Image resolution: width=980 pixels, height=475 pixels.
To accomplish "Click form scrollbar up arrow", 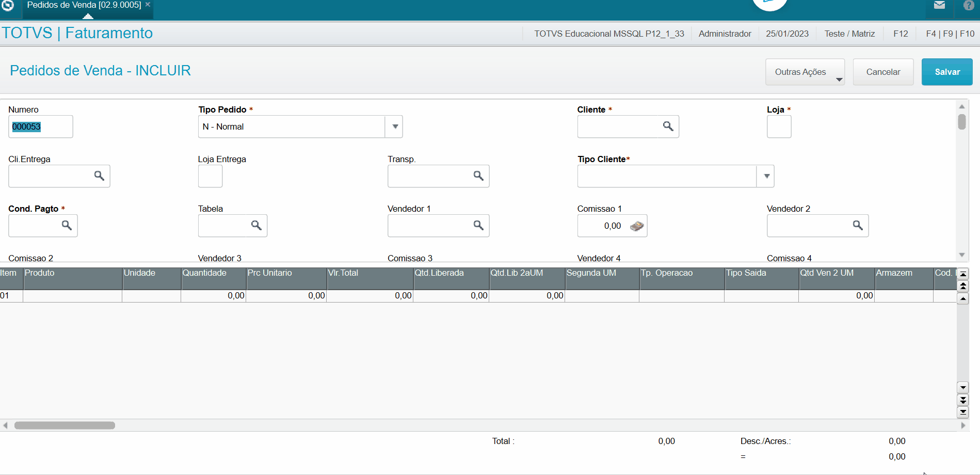I will pyautogui.click(x=962, y=106).
